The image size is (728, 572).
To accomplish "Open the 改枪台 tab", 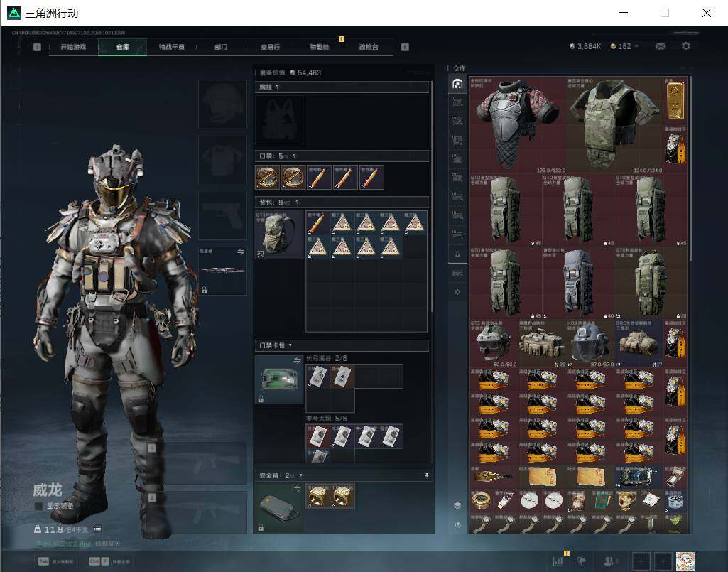I will 369,47.
